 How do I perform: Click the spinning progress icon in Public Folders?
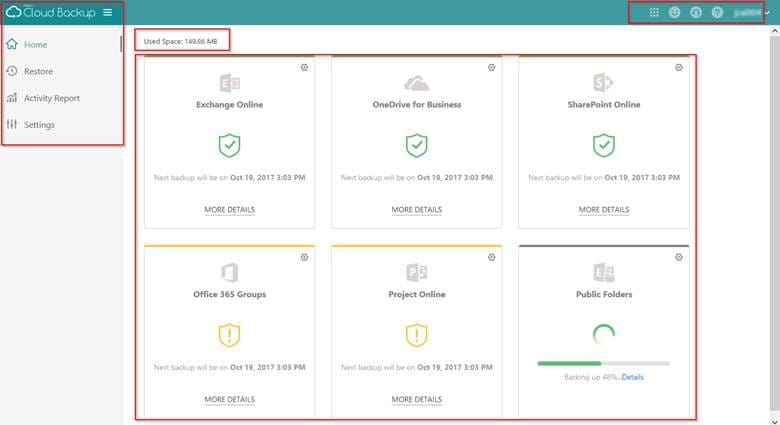click(603, 334)
